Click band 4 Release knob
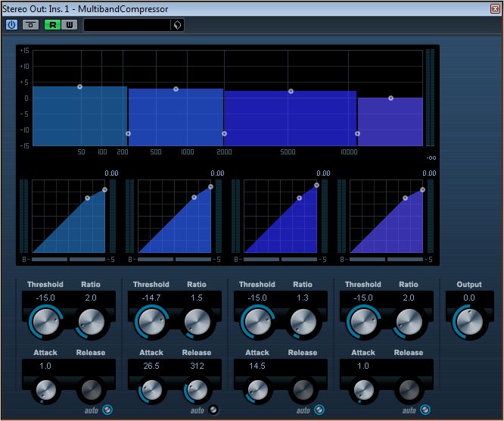504x421 pixels. click(409, 390)
